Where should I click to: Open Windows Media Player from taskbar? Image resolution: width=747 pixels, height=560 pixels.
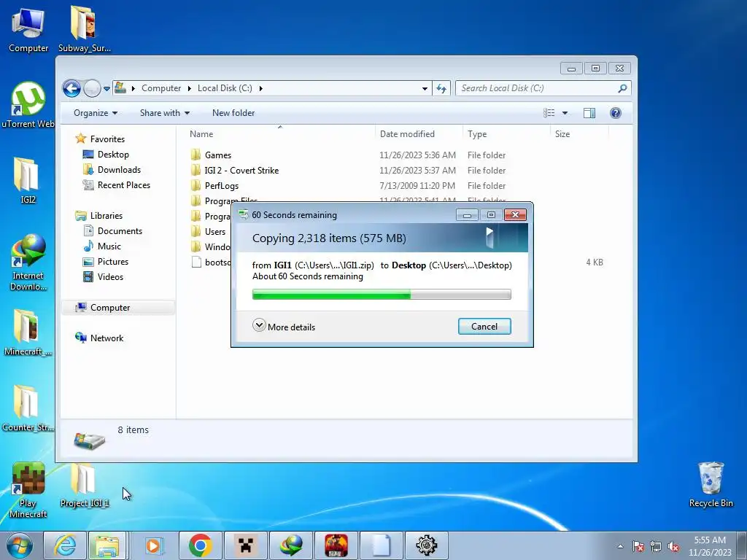tap(153, 545)
